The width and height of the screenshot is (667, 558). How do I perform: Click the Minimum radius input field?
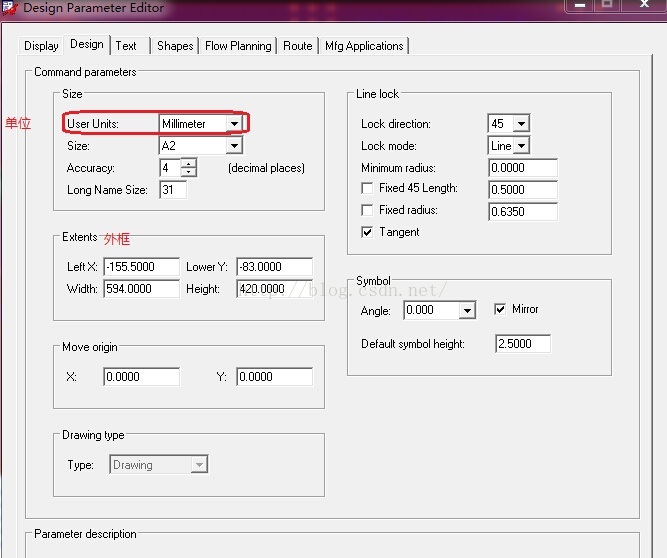pyautogui.click(x=522, y=168)
